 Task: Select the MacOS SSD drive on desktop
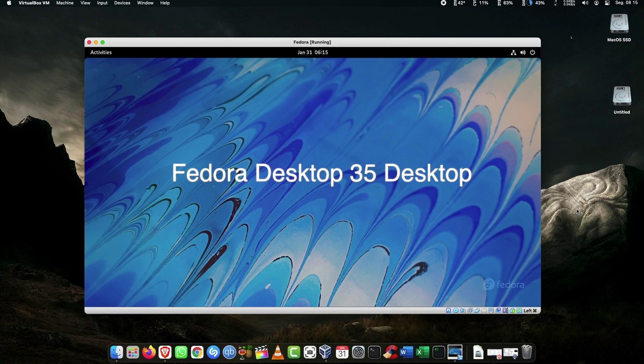pos(619,28)
